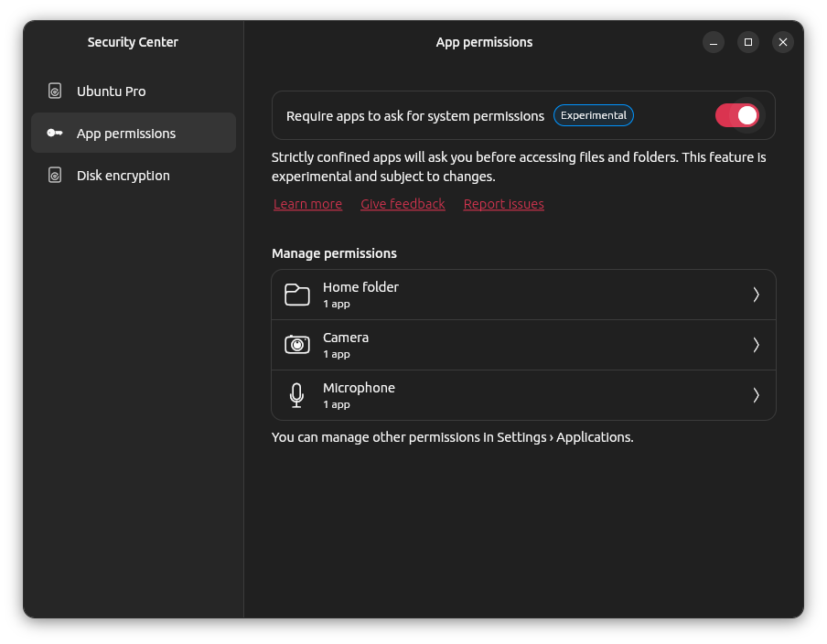This screenshot has width=827, height=644.
Task: Expand the Microphone permissions entry
Action: point(523,394)
